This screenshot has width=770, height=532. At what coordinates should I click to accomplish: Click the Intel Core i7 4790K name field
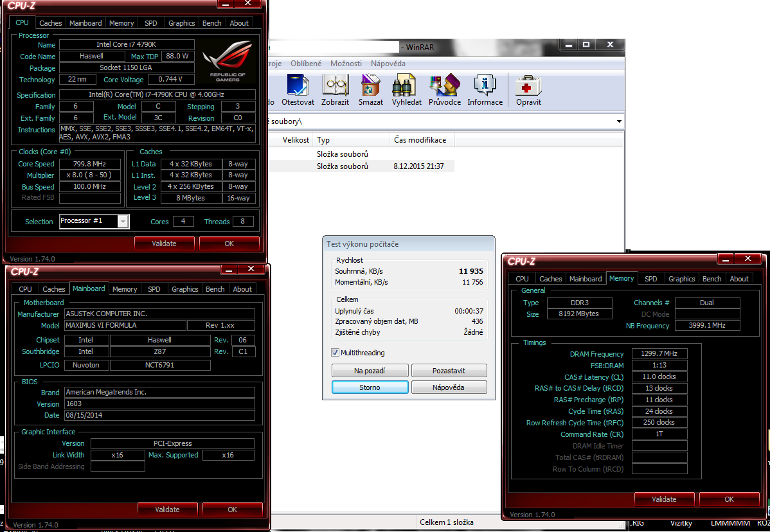pos(127,45)
